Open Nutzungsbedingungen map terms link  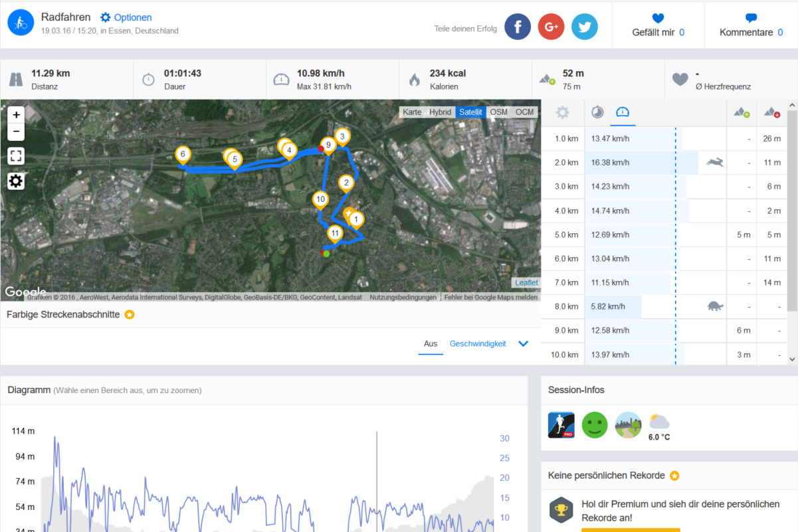[x=403, y=298]
